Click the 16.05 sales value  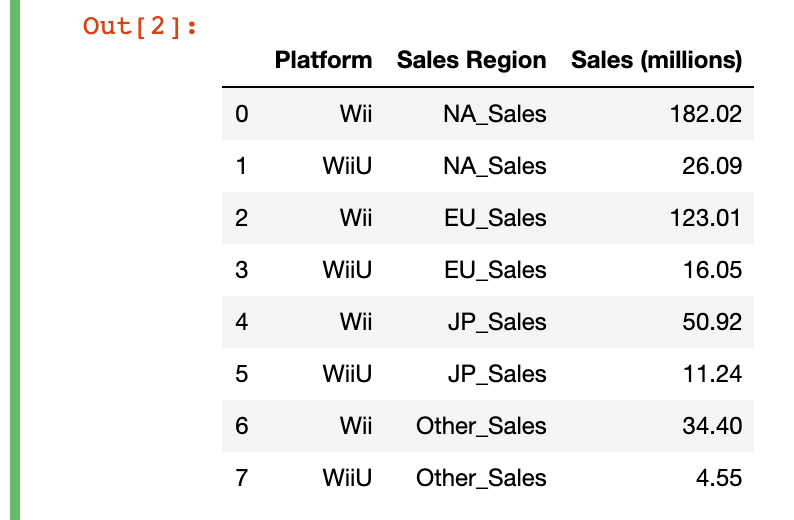[711, 270]
